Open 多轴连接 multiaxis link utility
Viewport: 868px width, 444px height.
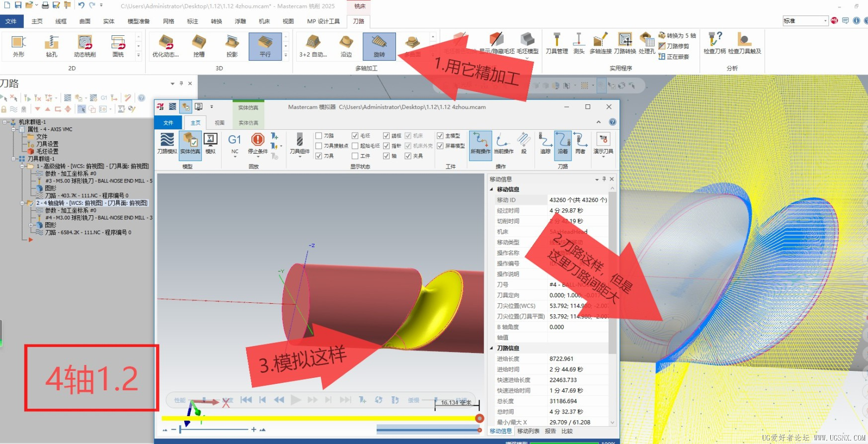[x=600, y=44]
